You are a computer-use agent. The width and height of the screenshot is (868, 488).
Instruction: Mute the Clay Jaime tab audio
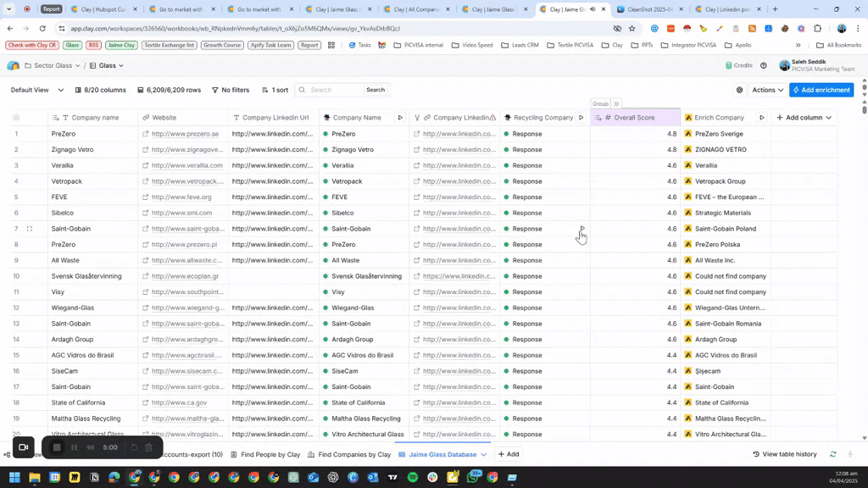pos(593,9)
